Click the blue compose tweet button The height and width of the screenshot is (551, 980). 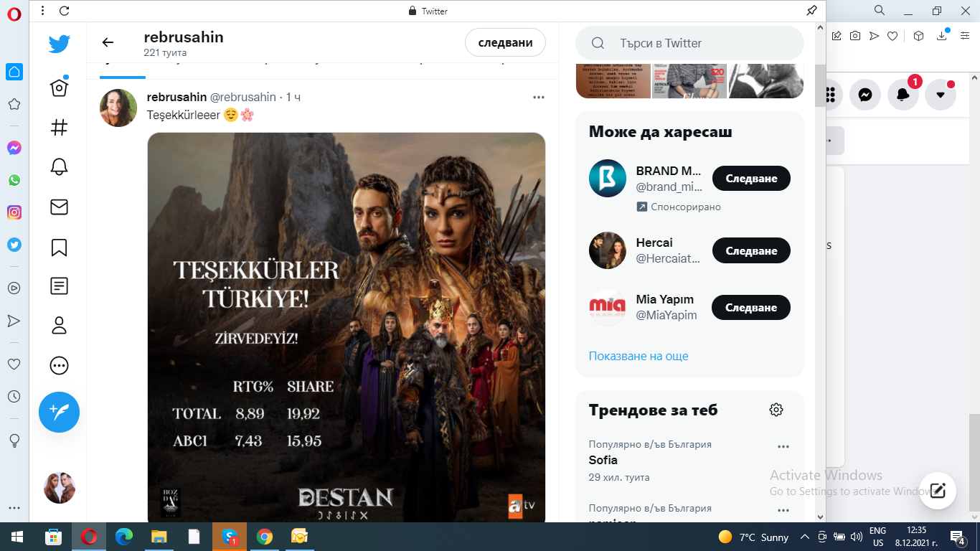(x=60, y=412)
